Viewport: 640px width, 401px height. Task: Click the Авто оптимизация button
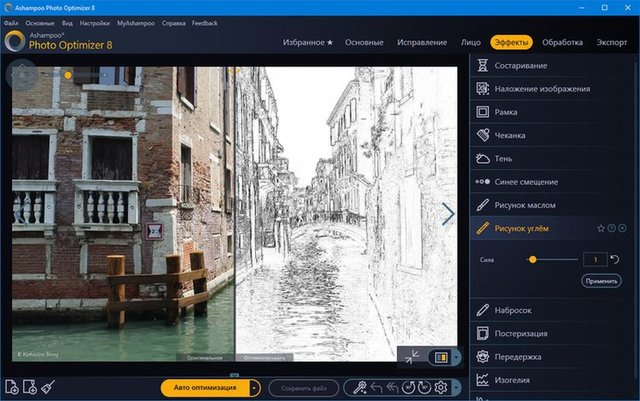pos(204,387)
